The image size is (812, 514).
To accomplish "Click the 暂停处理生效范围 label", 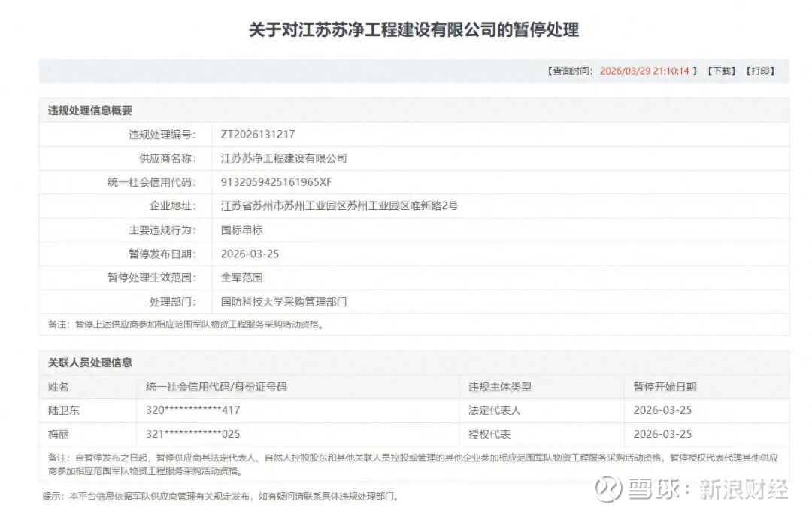I will 152,278.
